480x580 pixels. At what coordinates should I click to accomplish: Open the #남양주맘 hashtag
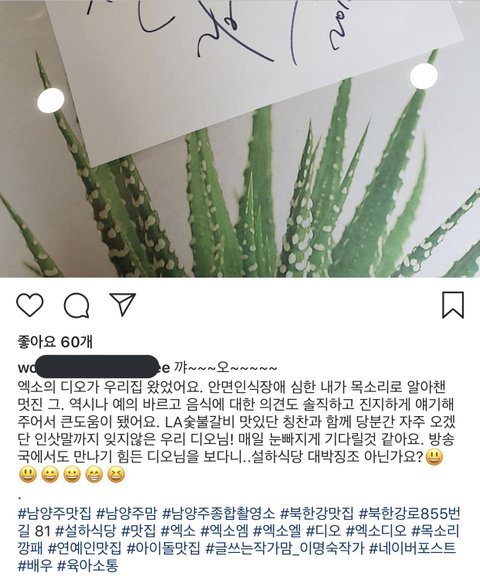click(x=126, y=514)
